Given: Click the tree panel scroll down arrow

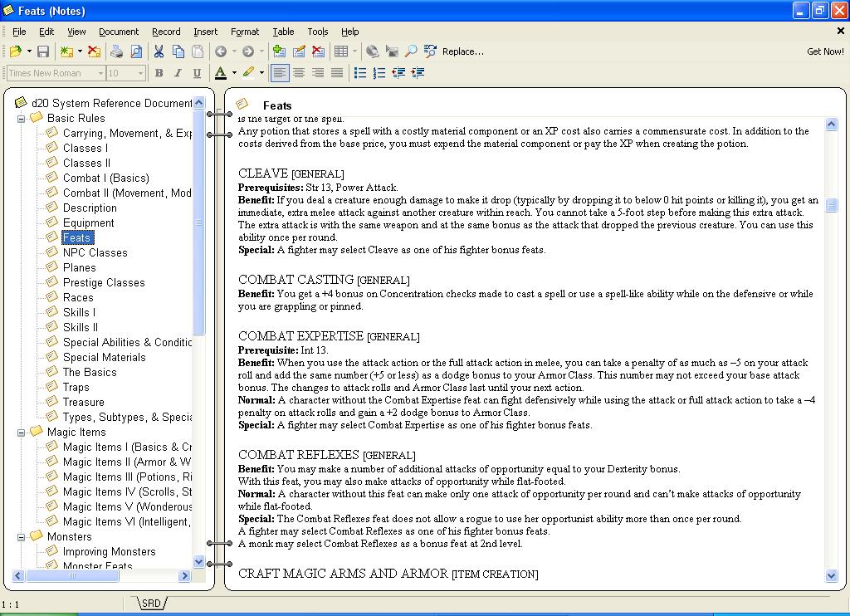Looking at the screenshot, I should (198, 562).
